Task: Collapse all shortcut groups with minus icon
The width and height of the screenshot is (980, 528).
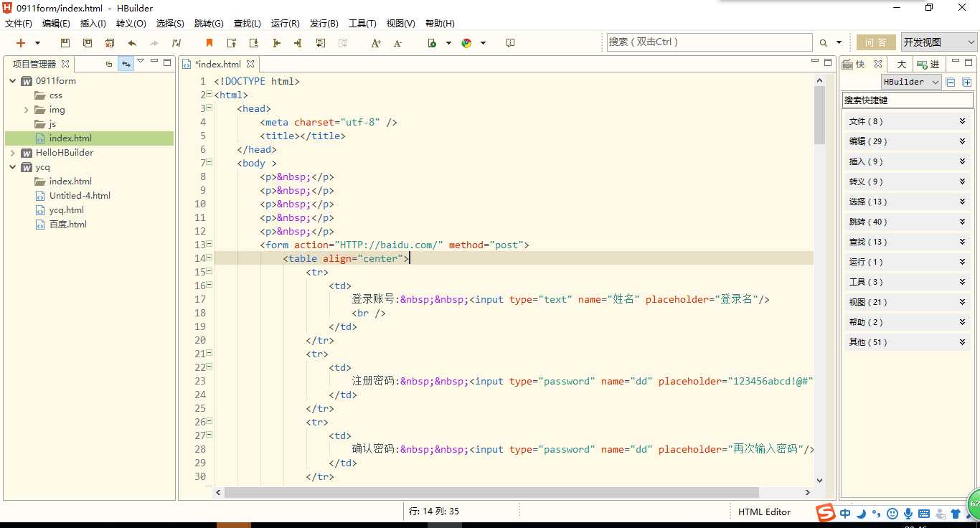Action: click(951, 82)
